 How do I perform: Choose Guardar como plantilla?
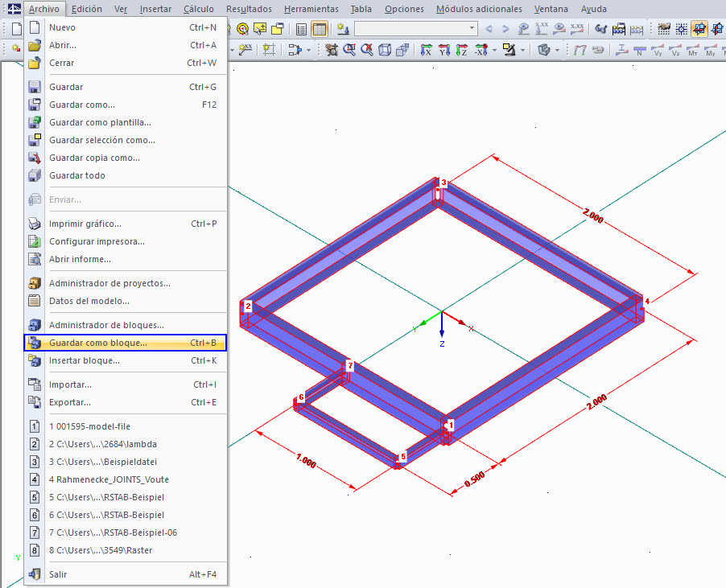coord(125,122)
